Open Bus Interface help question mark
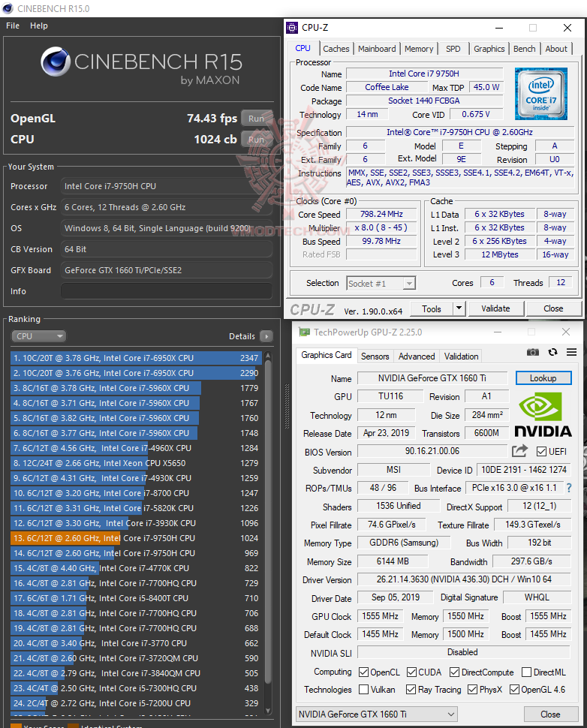This screenshot has width=587, height=728. 569,488
